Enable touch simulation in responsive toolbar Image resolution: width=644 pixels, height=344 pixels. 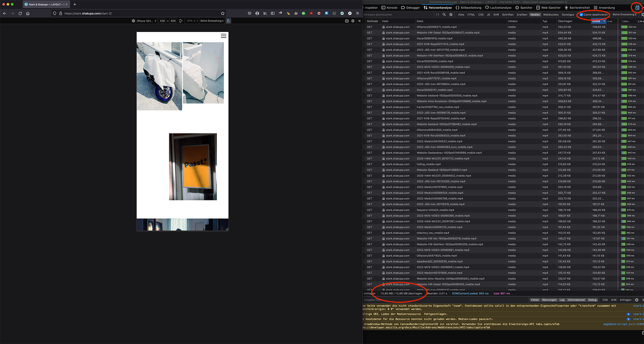[228, 21]
